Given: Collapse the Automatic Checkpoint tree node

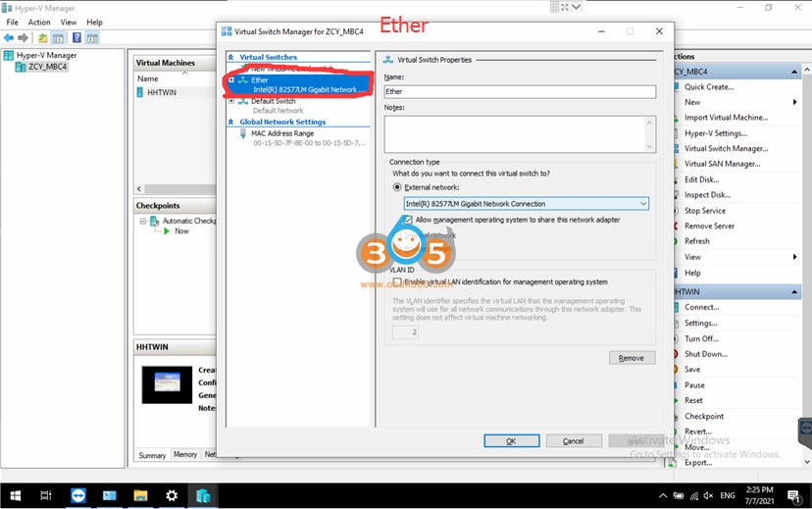Looking at the screenshot, I should [x=143, y=221].
